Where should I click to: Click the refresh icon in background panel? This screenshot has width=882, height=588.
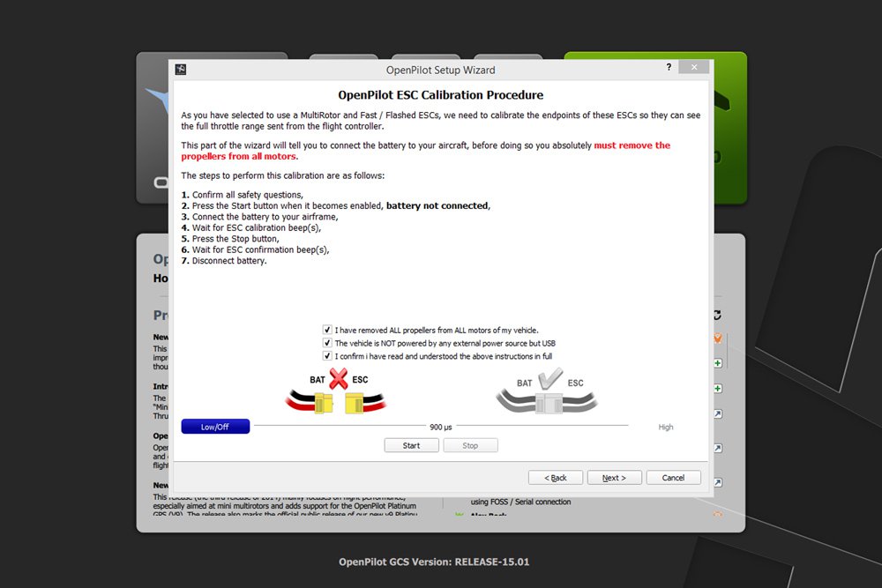coord(717,316)
